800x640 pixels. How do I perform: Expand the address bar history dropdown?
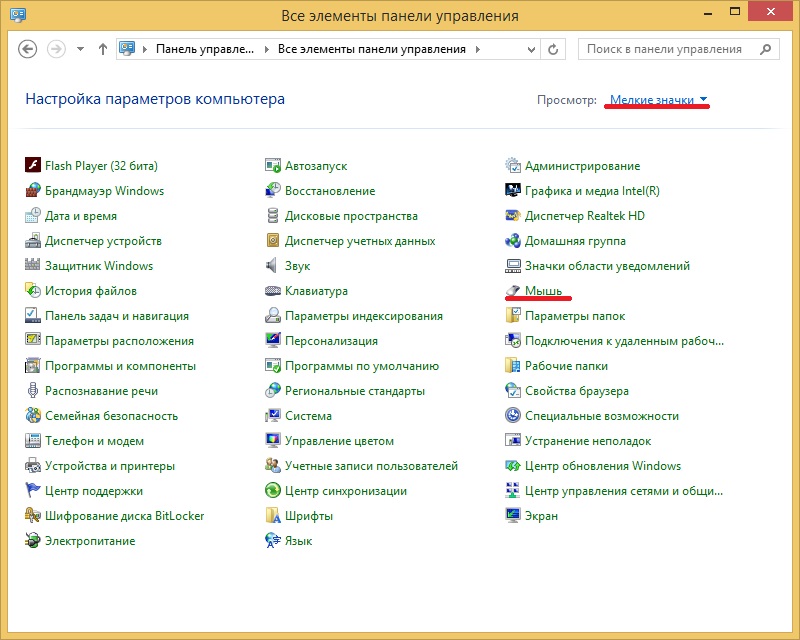pyautogui.click(x=531, y=50)
